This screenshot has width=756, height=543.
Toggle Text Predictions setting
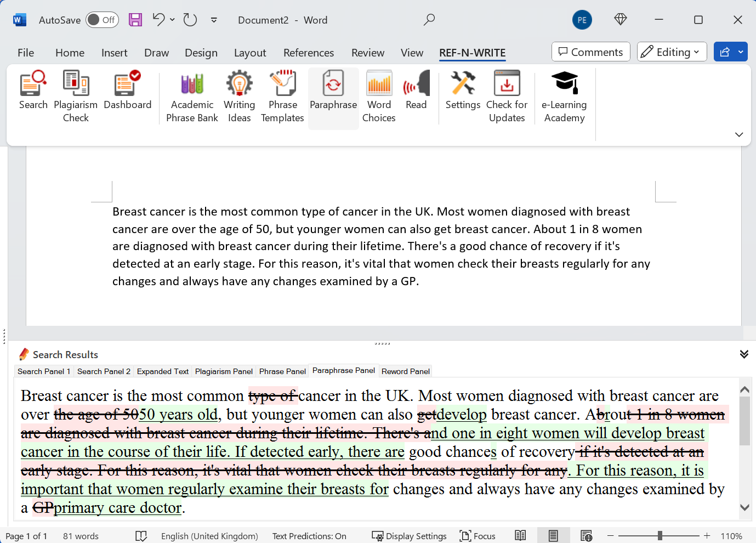309,536
